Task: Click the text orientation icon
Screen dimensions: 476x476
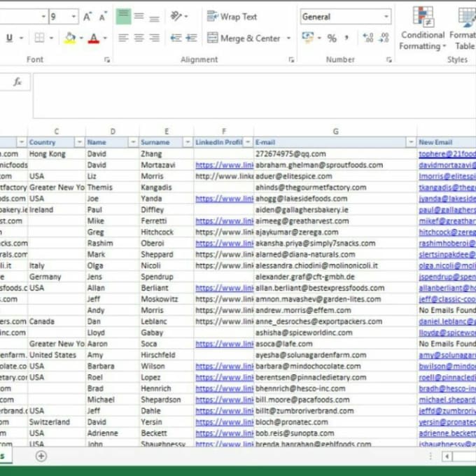Action: [x=176, y=16]
